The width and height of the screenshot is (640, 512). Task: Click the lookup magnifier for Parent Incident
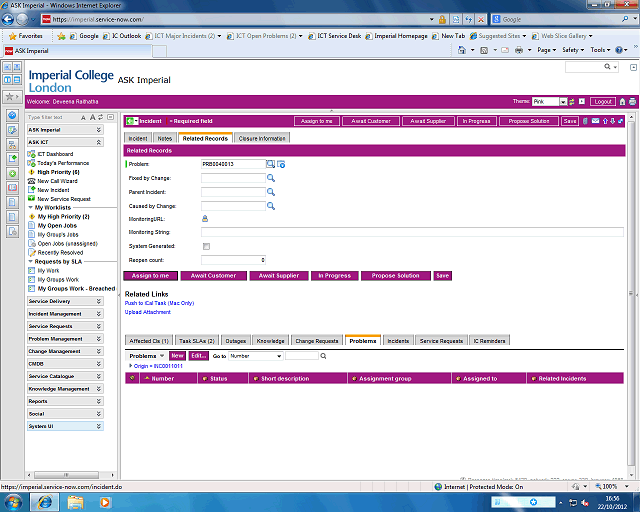click(x=270, y=191)
